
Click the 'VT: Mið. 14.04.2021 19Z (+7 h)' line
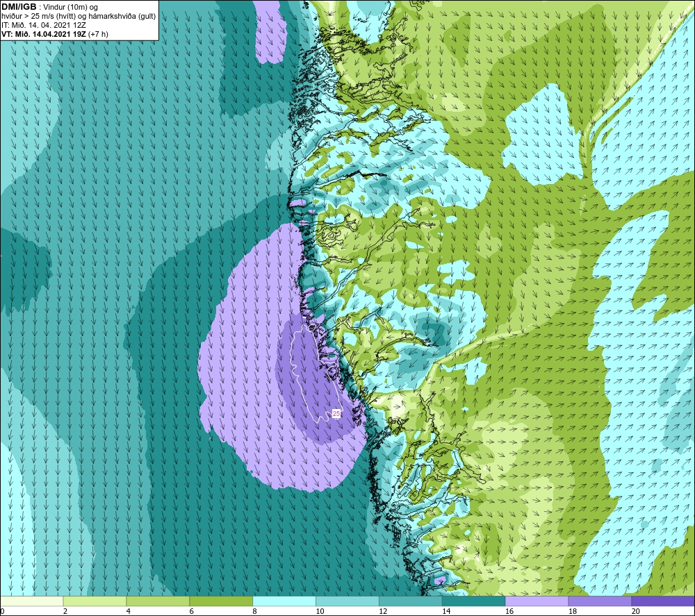pyautogui.click(x=54, y=34)
